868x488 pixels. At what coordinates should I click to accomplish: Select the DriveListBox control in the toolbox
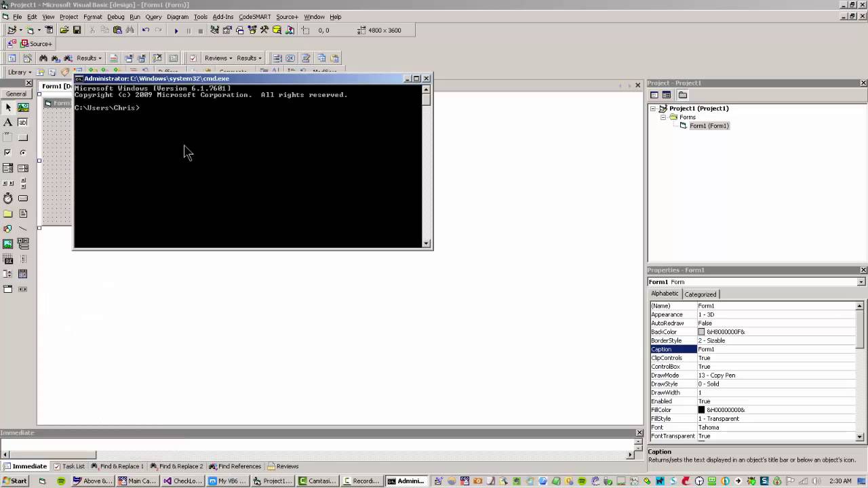coord(23,199)
